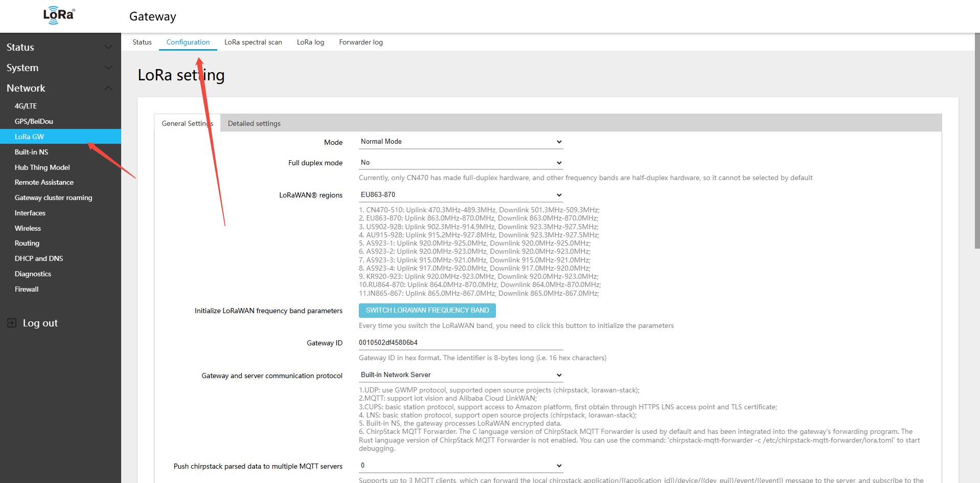980x483 pixels.
Task: Open the Forwarder log tab
Action: [360, 42]
